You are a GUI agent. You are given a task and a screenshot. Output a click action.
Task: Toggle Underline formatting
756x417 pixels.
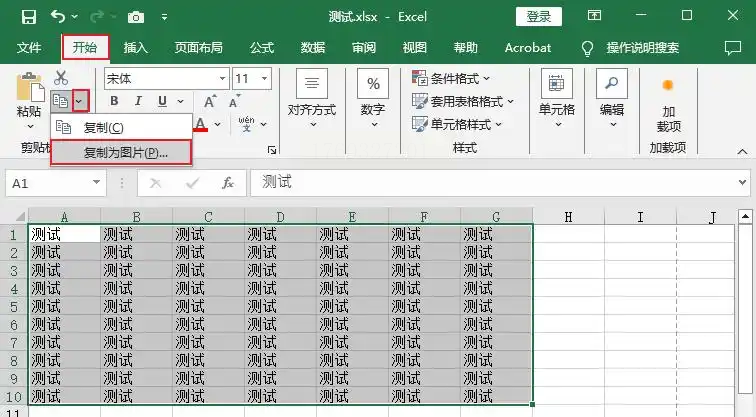coord(161,101)
